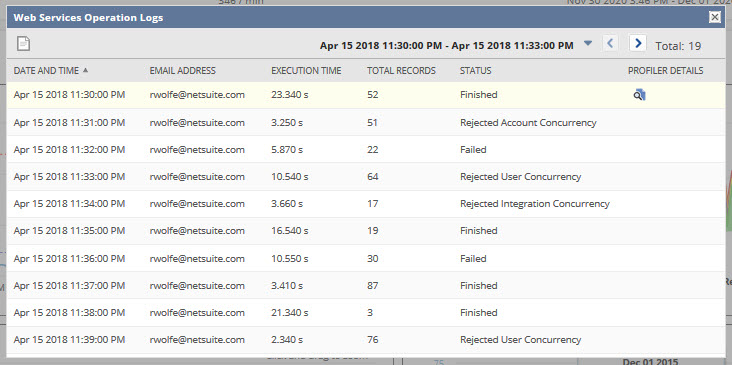
Task: Click the Rejected Account Concurrency status
Action: pos(528,123)
